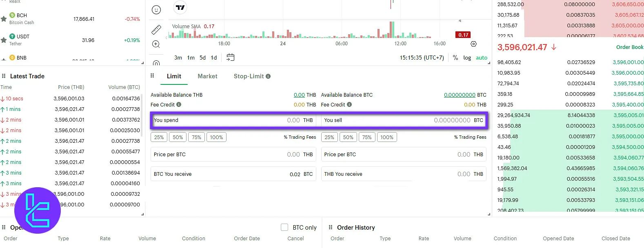Click the Stop-Limit info icon
This screenshot has width=644, height=248.
coord(268,76)
